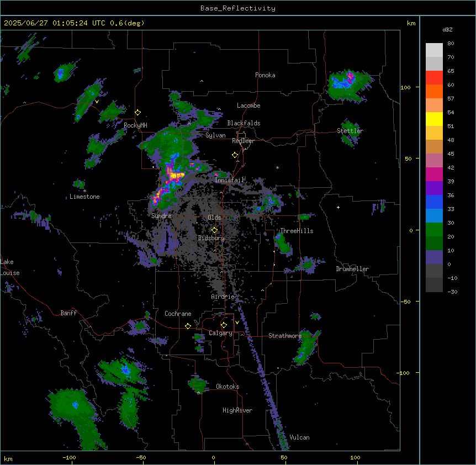Click the Olds city label

[214, 218]
